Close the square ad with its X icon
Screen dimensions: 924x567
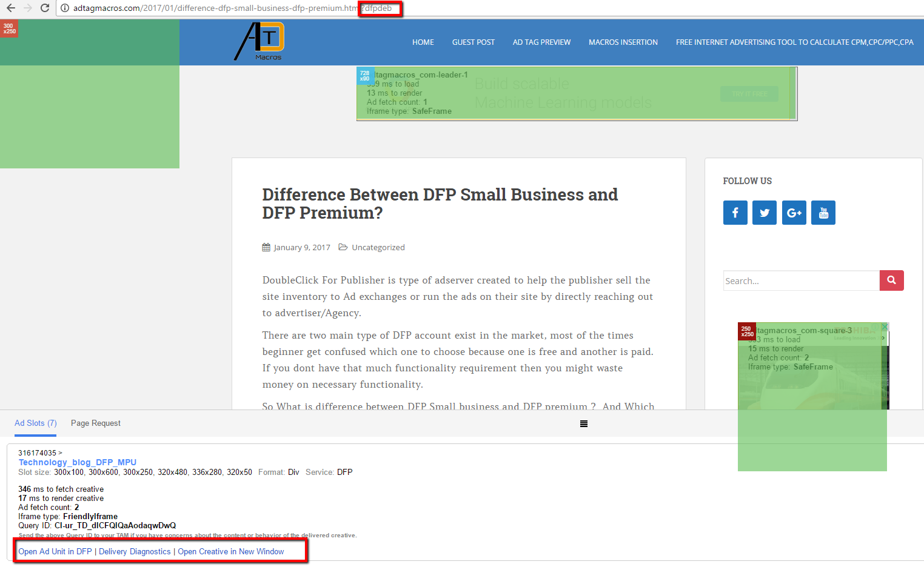(x=885, y=327)
